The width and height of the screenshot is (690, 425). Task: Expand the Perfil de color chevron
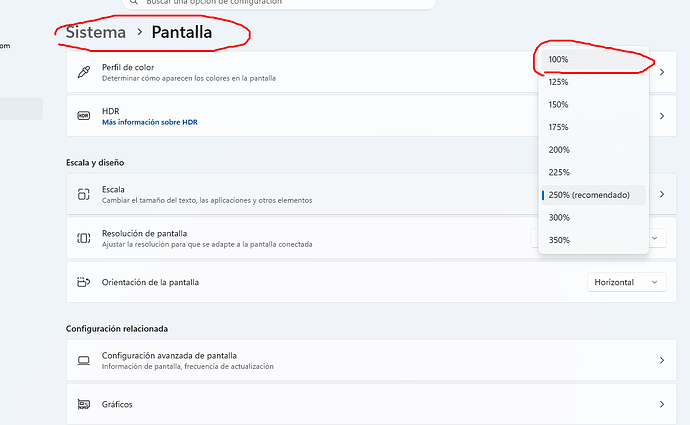[662, 73]
